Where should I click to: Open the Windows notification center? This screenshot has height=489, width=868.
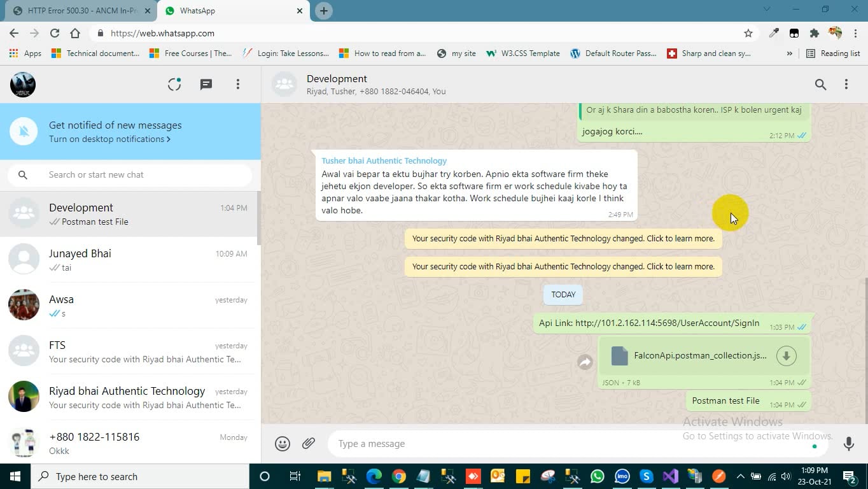[849, 476]
